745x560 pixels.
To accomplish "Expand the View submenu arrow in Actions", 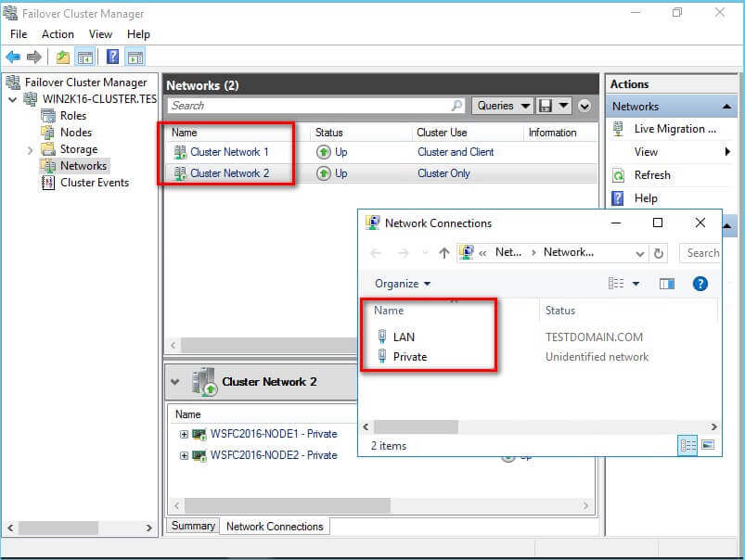I will tap(727, 152).
